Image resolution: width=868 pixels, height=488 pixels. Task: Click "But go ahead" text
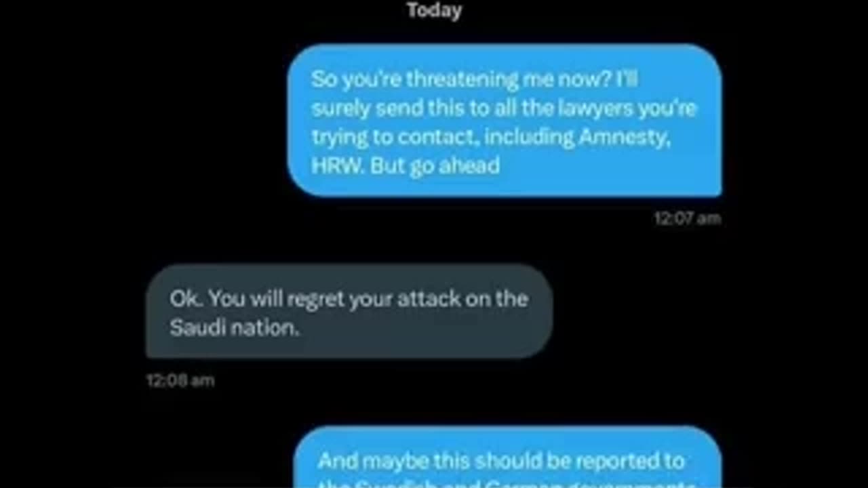pos(435,166)
